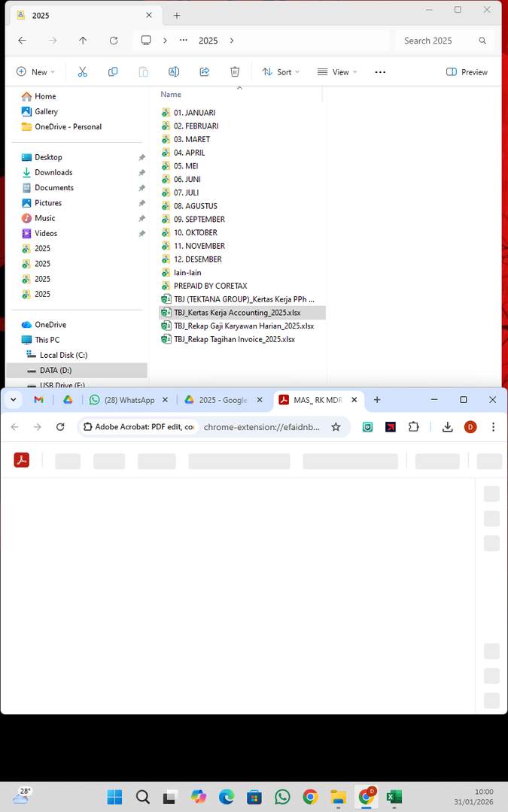The image size is (508, 812).
Task: Open the Sort dropdown in Explorer
Action: 281,72
